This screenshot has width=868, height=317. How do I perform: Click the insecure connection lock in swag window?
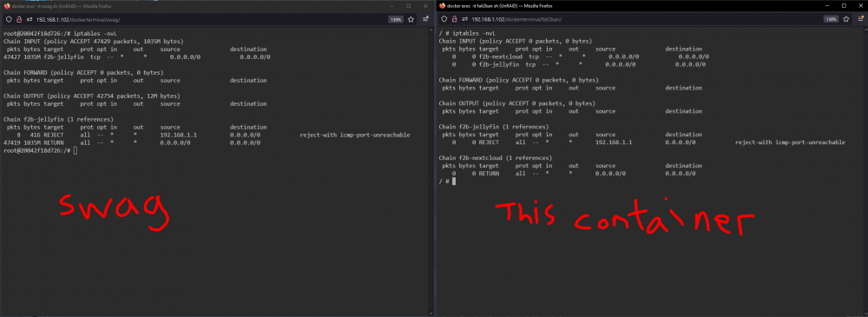click(x=19, y=19)
